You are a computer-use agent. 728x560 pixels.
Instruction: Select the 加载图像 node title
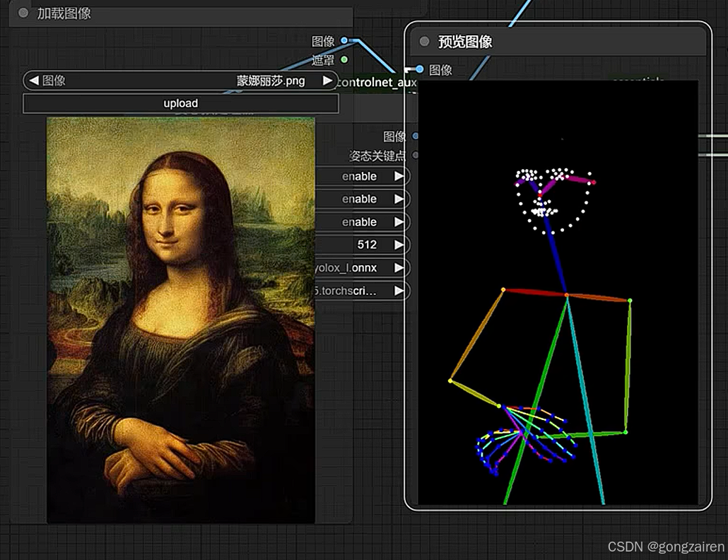(64, 13)
